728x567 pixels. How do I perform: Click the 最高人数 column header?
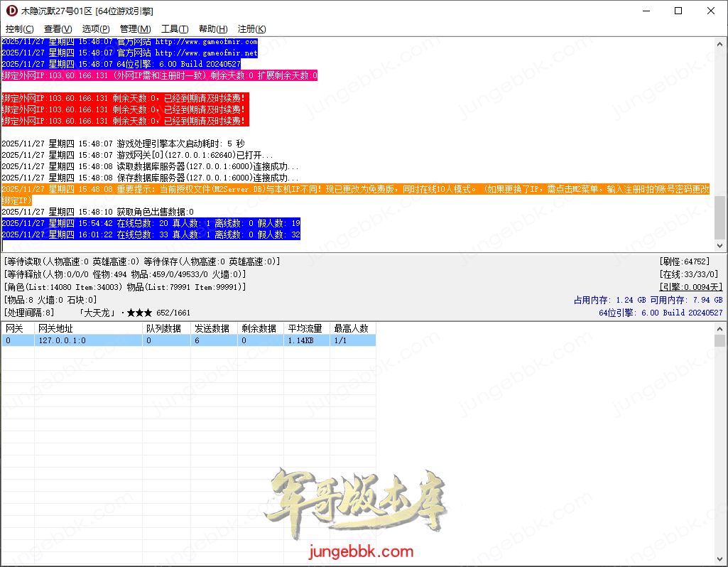tap(352, 329)
